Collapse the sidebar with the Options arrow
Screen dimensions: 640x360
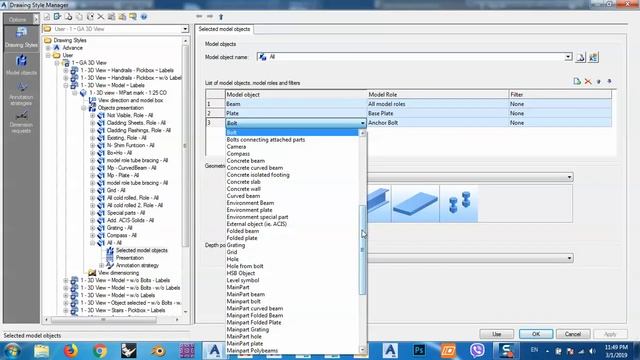[36, 19]
